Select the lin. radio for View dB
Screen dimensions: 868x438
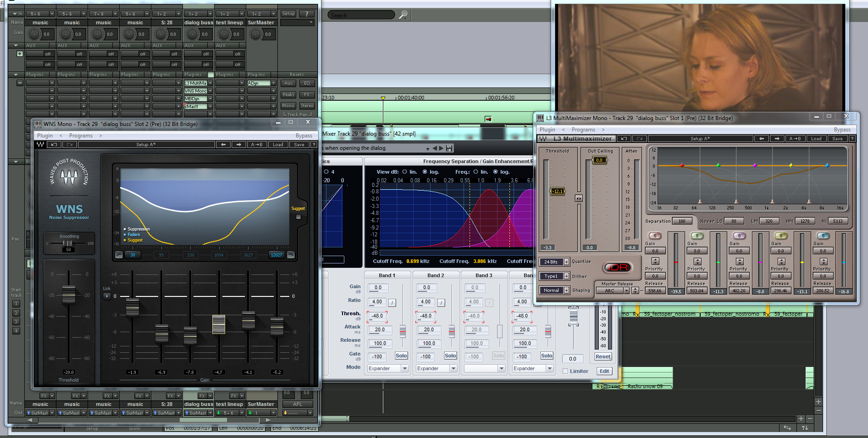404,172
